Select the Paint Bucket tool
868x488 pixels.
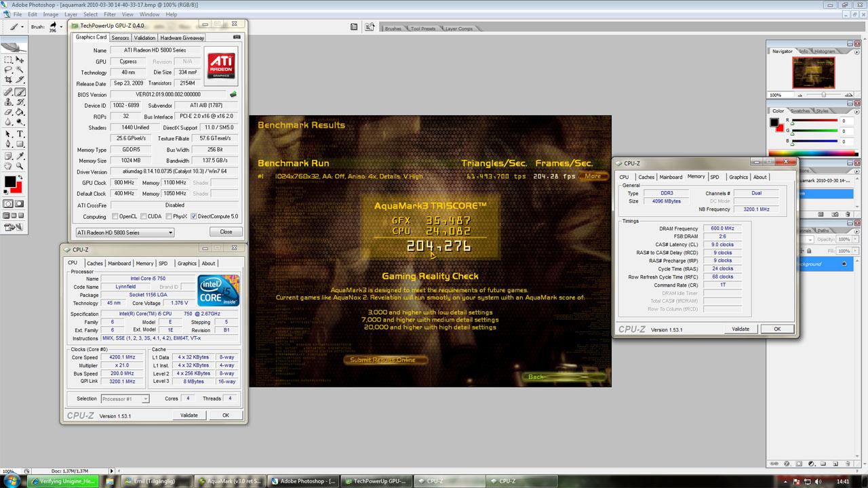pos(20,112)
